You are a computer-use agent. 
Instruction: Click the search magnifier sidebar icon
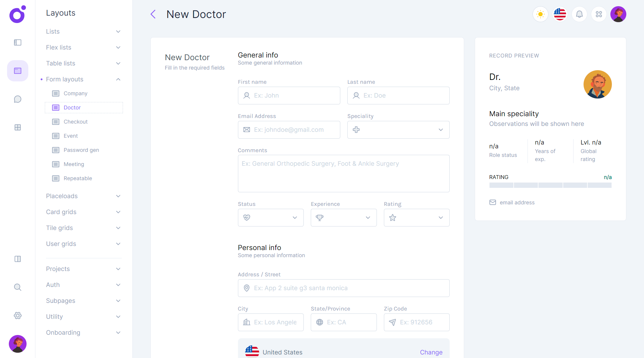coord(18,287)
